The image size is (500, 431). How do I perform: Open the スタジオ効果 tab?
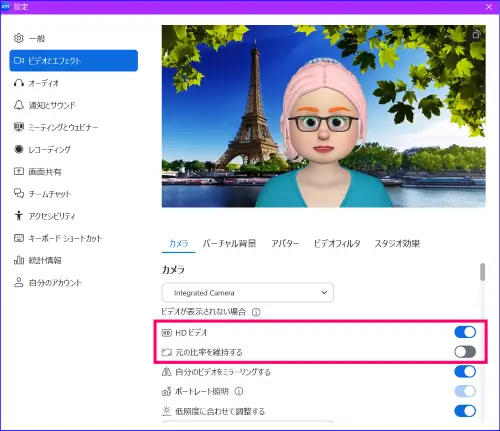[397, 244]
